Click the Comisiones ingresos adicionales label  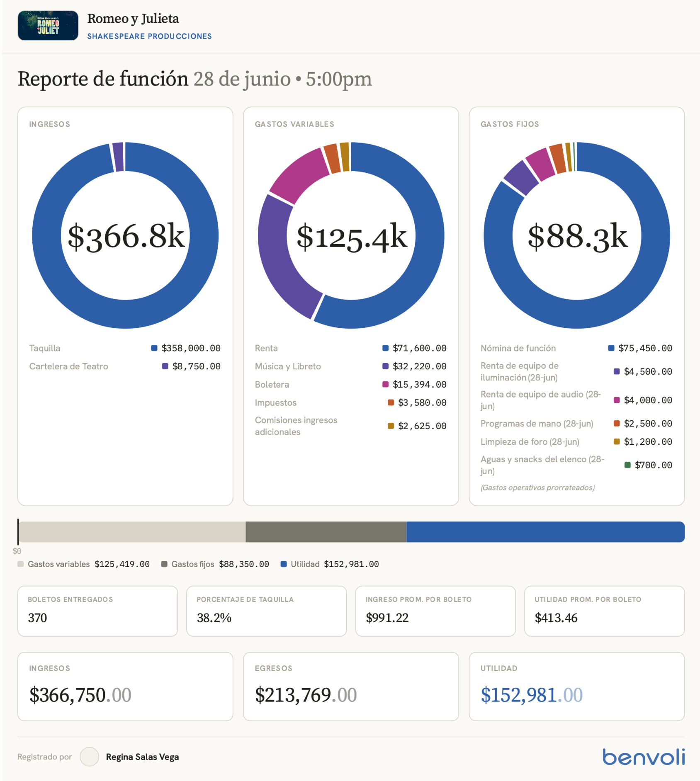tap(296, 426)
